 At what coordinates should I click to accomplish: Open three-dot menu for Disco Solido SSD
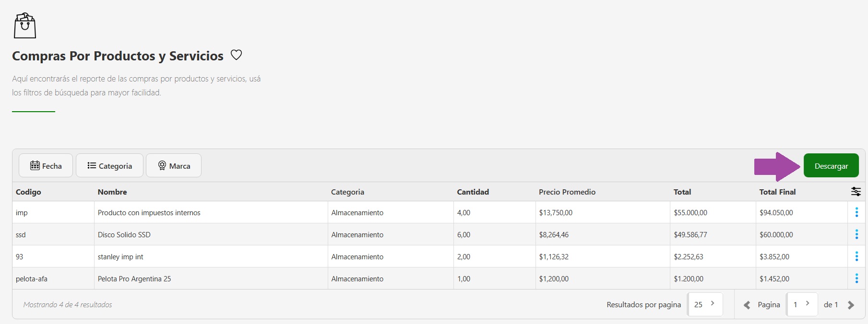856,234
